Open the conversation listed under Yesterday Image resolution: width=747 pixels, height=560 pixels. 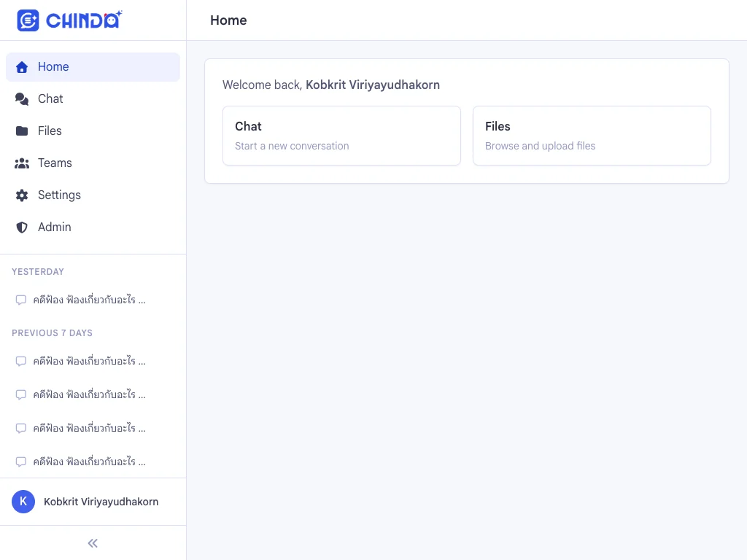coord(89,300)
